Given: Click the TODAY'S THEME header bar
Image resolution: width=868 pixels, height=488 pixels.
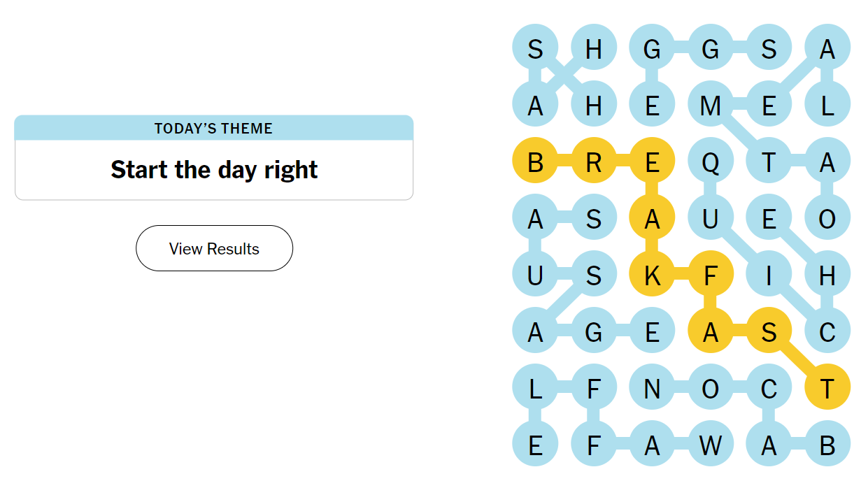Looking at the screenshot, I should 214,128.
